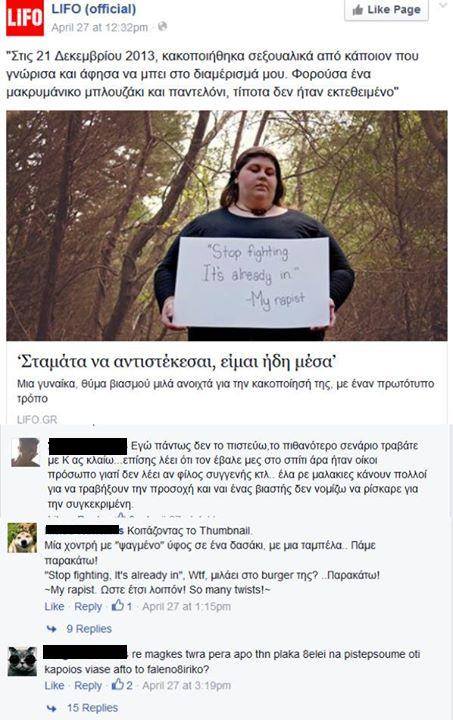This screenshot has height=720, width=453.
Task: Click the dog avatar of second commenter
Action: coord(22,538)
